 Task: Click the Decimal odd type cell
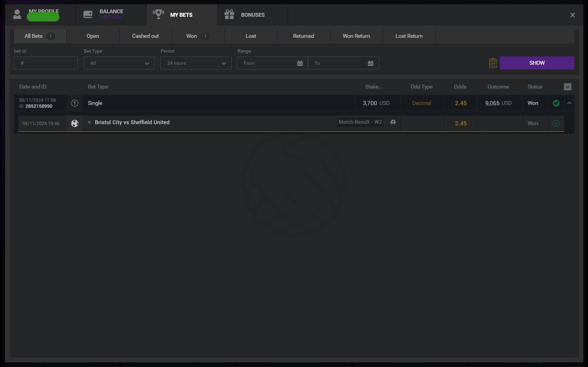pos(422,103)
